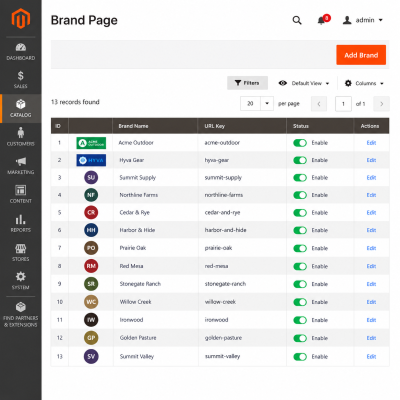Image resolution: width=400 pixels, height=400 pixels.
Task: Open the Sales dollar icon menu
Action: point(21,76)
